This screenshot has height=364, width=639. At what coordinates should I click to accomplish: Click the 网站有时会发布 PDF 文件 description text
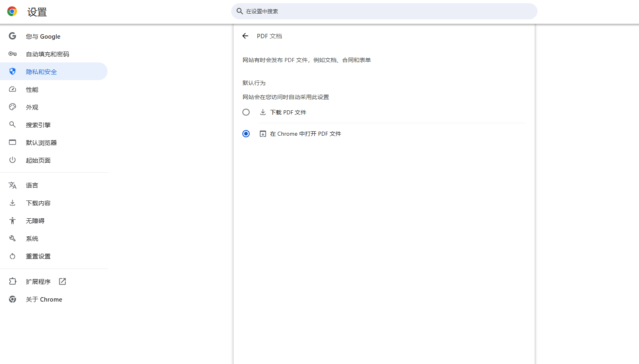(307, 60)
